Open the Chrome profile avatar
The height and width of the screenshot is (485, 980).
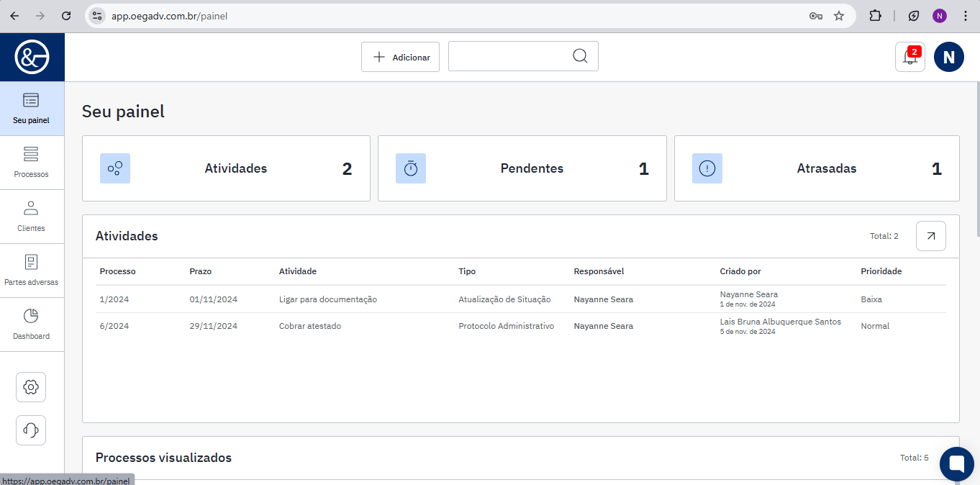pos(940,16)
